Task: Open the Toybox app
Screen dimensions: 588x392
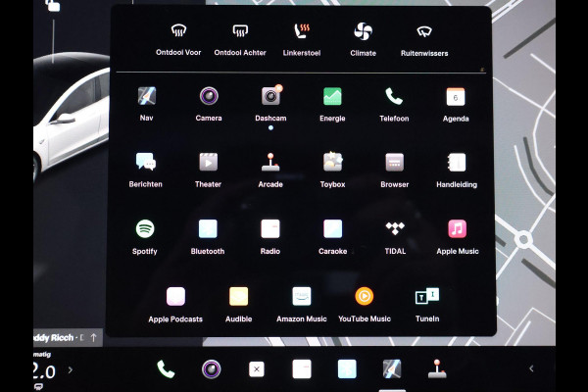Action: click(x=332, y=163)
